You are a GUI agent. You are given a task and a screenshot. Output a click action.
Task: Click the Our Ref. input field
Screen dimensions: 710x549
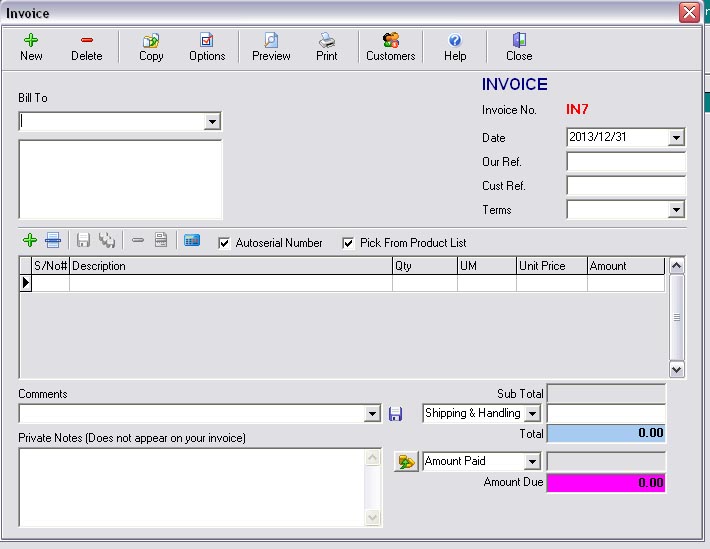click(625, 162)
